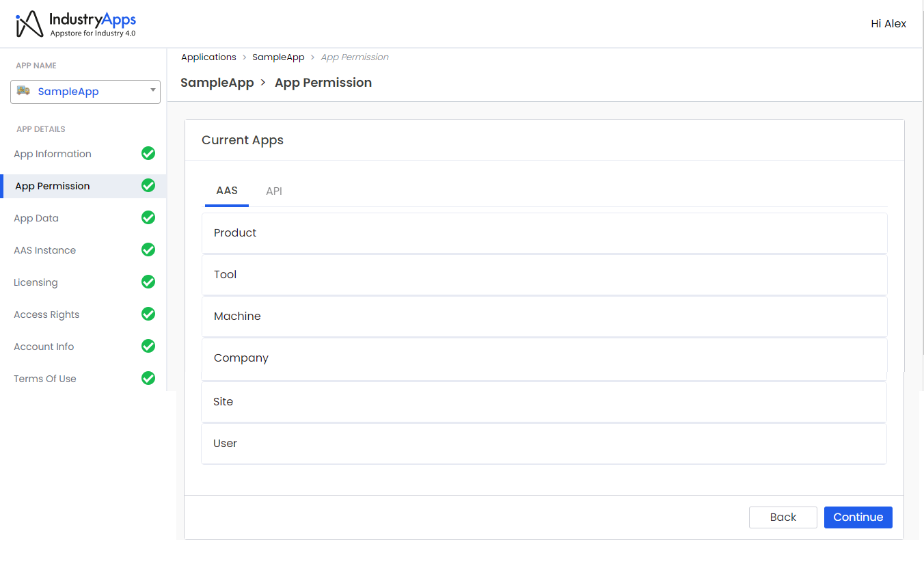Viewport: 924px width, 566px height.
Task: Open the SampleApp breadcrumb link
Action: (278, 57)
